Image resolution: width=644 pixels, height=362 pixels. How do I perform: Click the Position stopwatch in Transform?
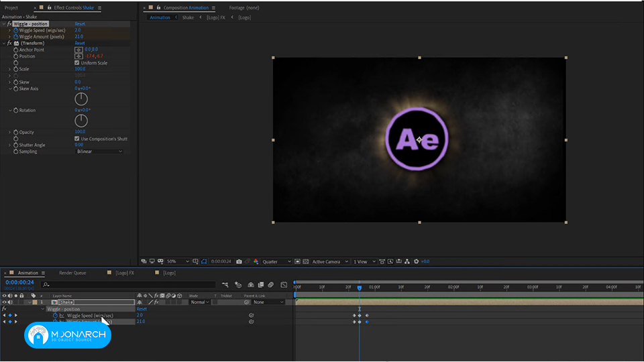tap(15, 56)
